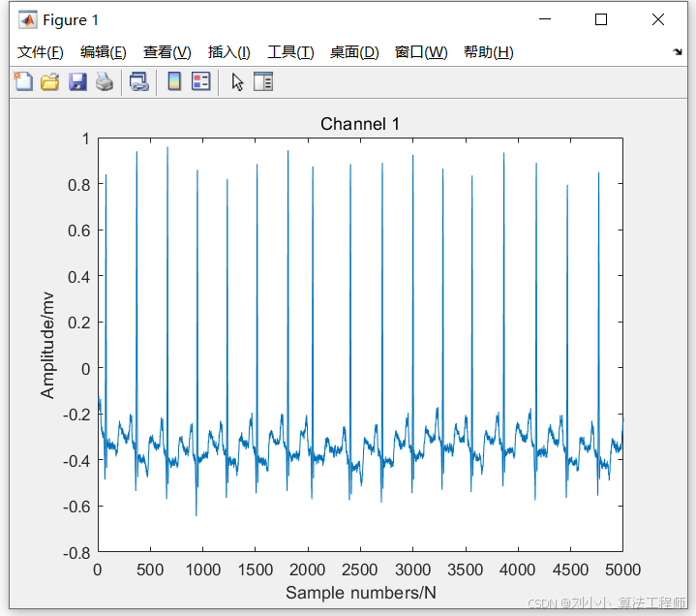696x616 pixels.
Task: Click the Amplitude/mv y-axis label
Action: [47, 345]
